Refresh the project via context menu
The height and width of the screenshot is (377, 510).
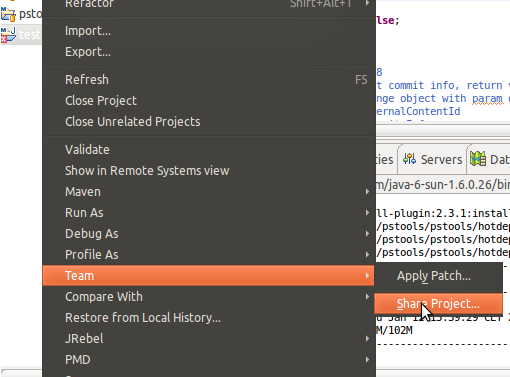[x=209, y=80]
